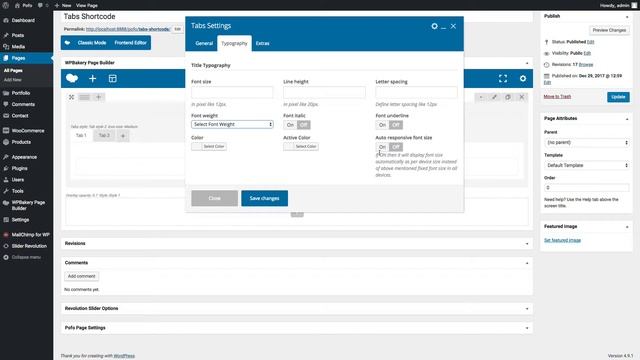This screenshot has height=360, width=640.
Task: Click the row edit pencil icon
Action: 494,97
